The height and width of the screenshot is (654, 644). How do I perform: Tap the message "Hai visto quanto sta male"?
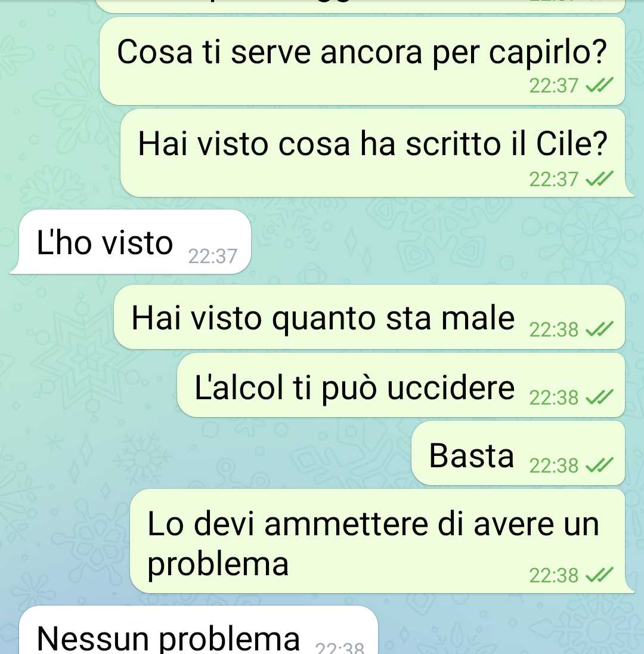pos(369,317)
